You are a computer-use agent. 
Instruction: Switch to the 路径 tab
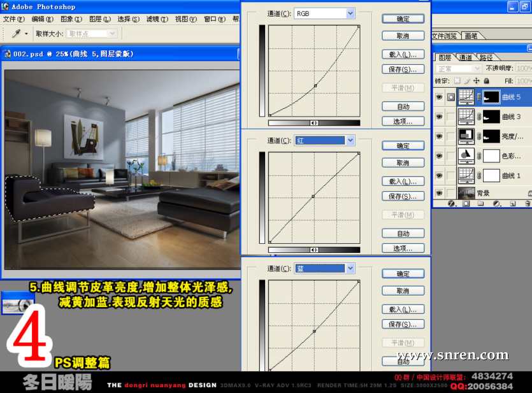[x=486, y=58]
